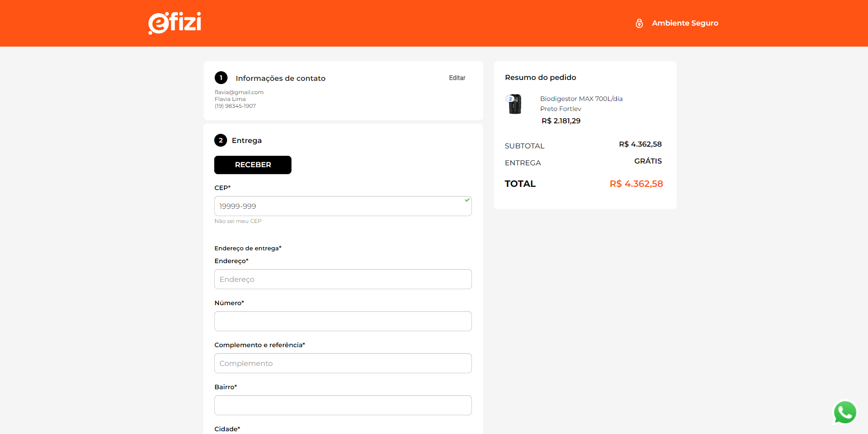Viewport: 868px width, 434px height.
Task: Click the secure environment lock icon
Action: pyautogui.click(x=639, y=23)
